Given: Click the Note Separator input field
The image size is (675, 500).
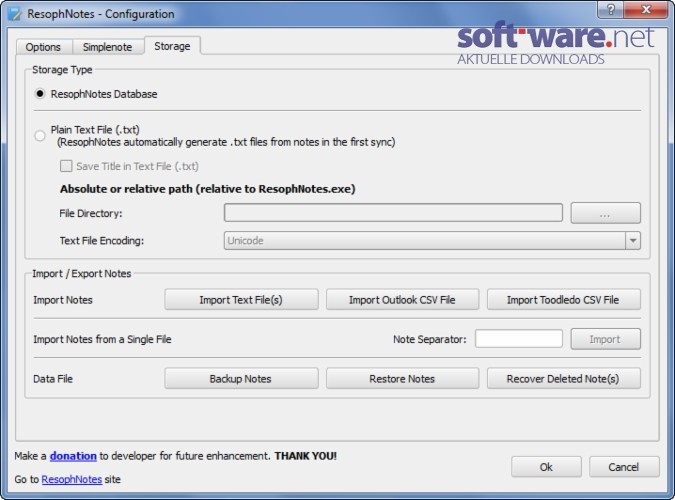Looking at the screenshot, I should (518, 339).
